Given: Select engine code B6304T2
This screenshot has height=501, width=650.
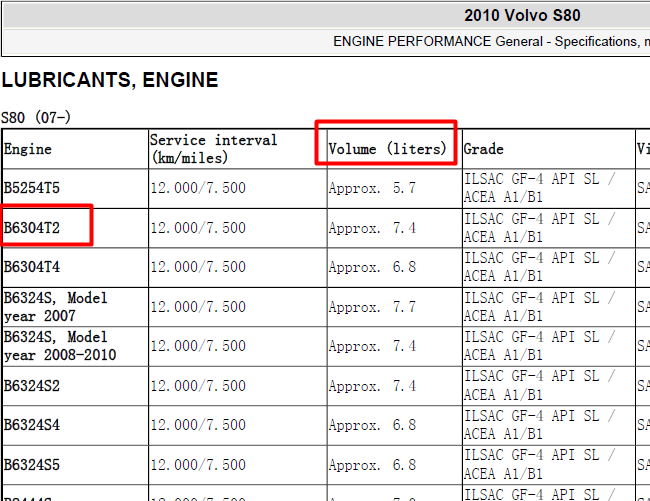Looking at the screenshot, I should pos(32,228).
